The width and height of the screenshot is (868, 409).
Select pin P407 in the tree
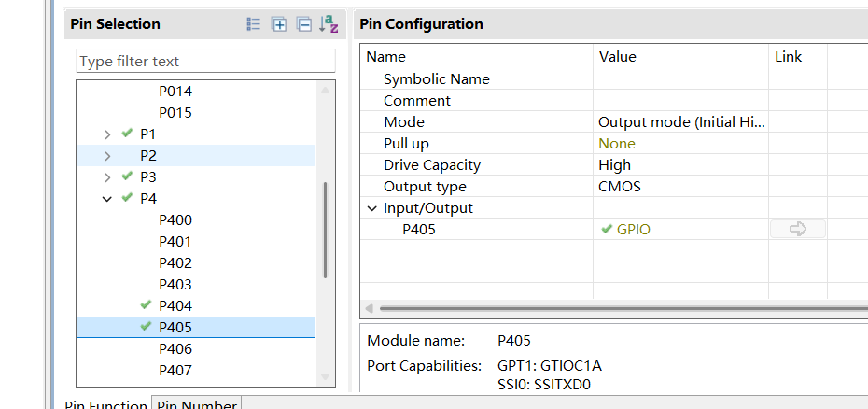click(x=175, y=370)
